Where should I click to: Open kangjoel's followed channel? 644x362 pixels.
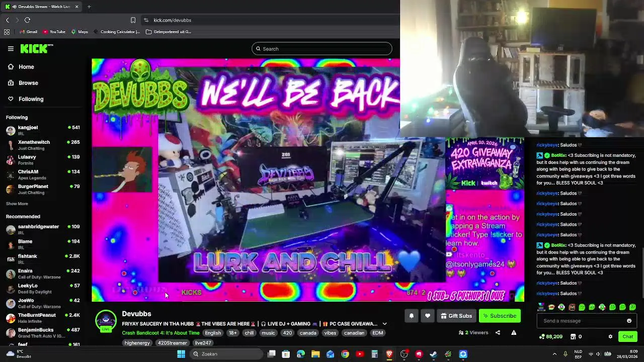tap(43, 130)
